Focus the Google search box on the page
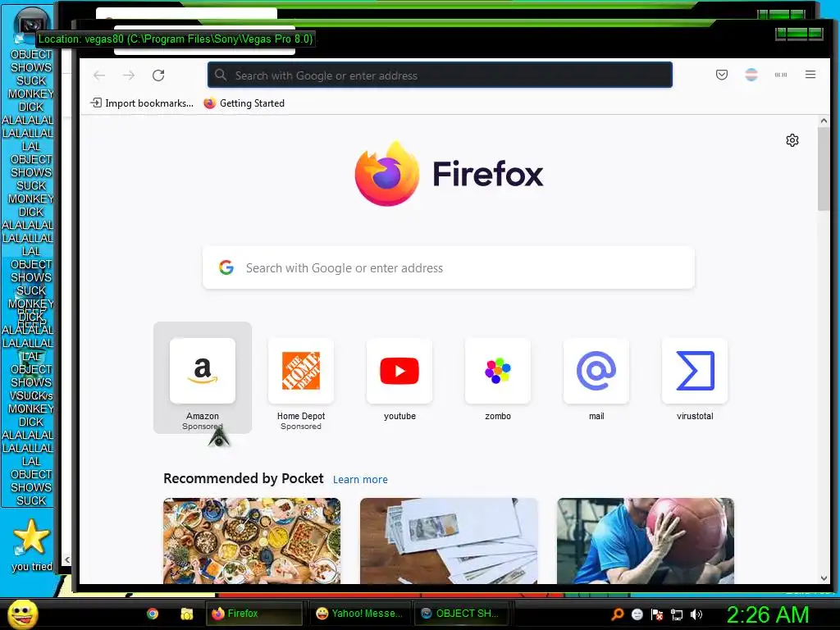This screenshot has height=630, width=840. click(449, 268)
